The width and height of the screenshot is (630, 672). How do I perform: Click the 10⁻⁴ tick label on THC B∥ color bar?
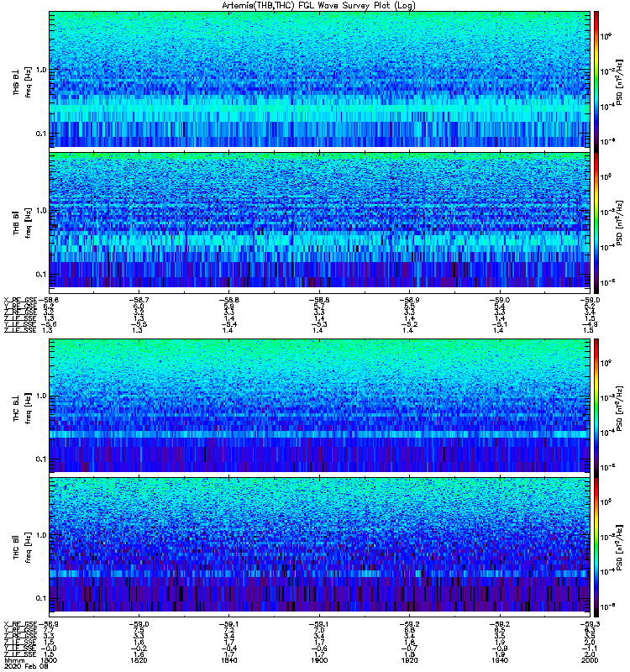coord(606,572)
